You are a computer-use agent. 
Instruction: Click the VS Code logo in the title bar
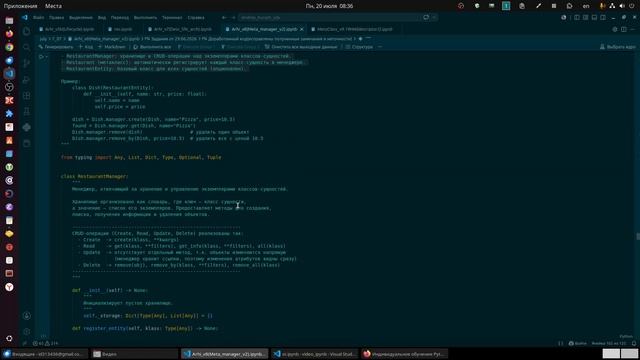[25, 18]
